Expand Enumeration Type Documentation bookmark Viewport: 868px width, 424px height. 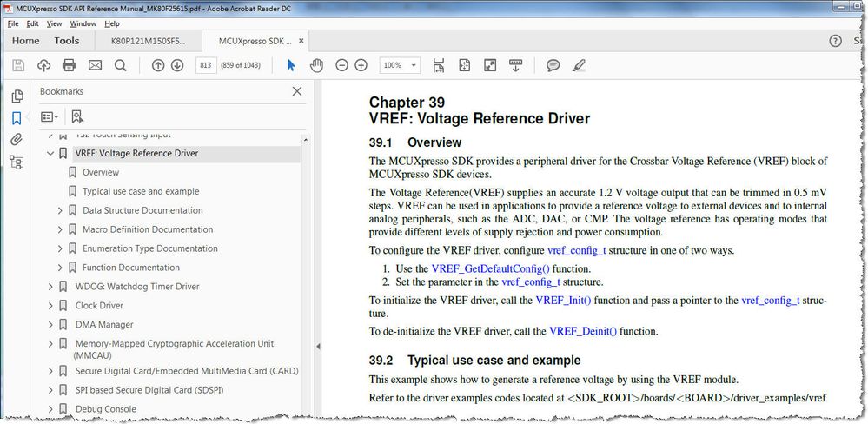60,248
